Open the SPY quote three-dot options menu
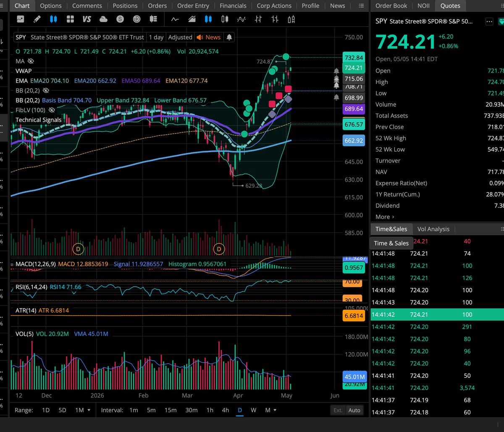Screen dimensions: 504x432 point(489,22)
